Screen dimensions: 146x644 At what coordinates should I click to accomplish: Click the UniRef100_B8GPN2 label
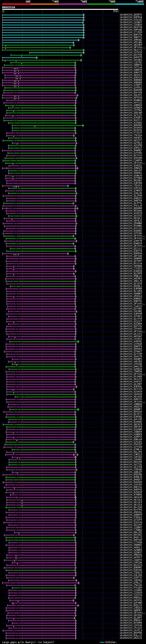click(131, 125)
